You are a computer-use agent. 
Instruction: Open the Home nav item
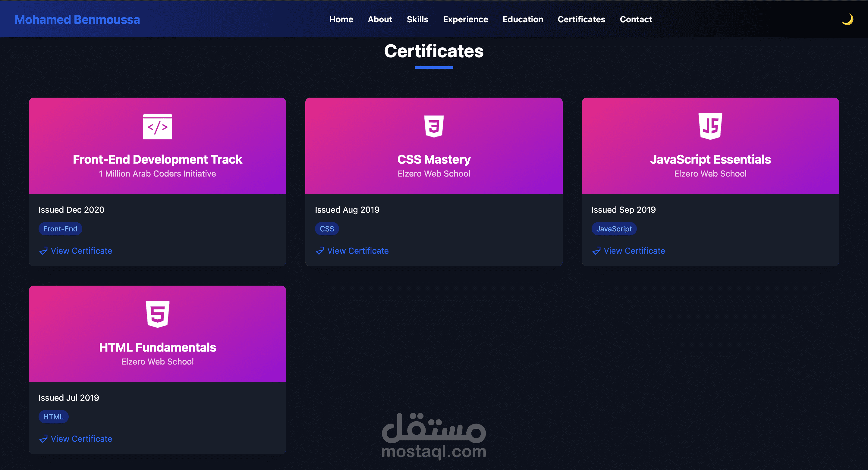(x=341, y=19)
